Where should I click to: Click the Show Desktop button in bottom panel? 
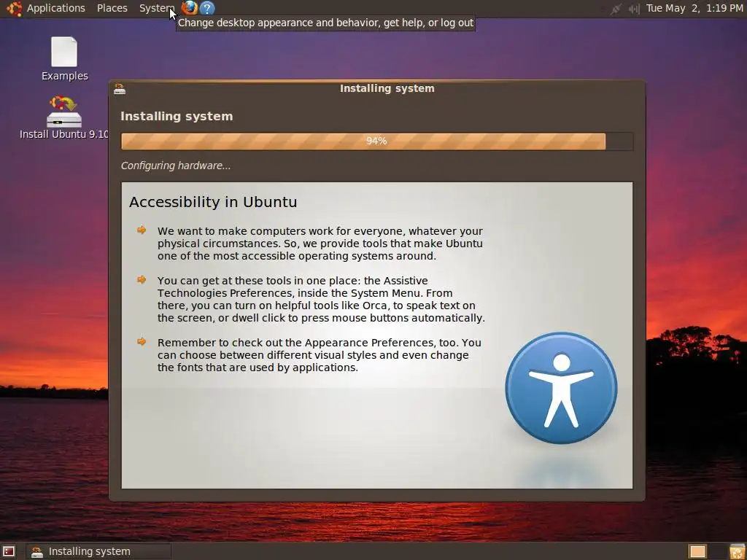(x=9, y=551)
